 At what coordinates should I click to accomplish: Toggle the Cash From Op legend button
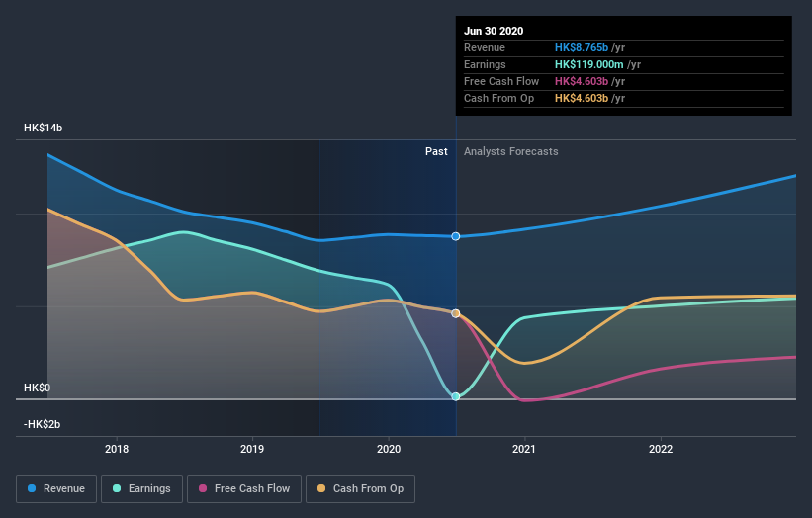pyautogui.click(x=360, y=489)
